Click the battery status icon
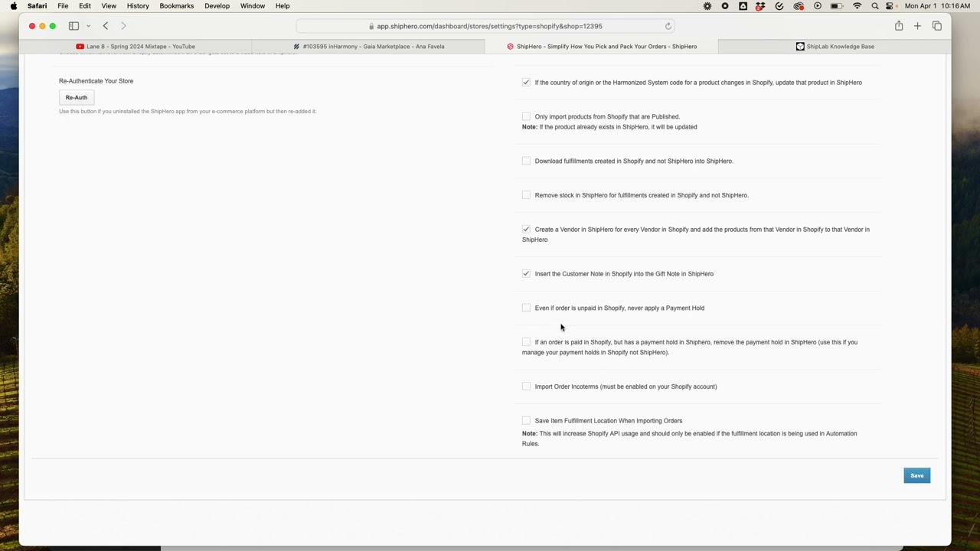This screenshot has height=551, width=980. pyautogui.click(x=837, y=5)
